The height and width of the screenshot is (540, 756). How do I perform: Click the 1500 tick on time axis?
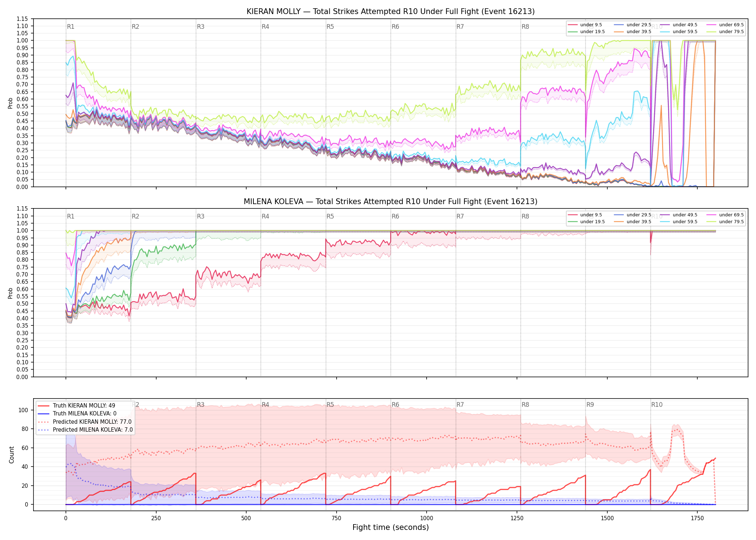[607, 518]
